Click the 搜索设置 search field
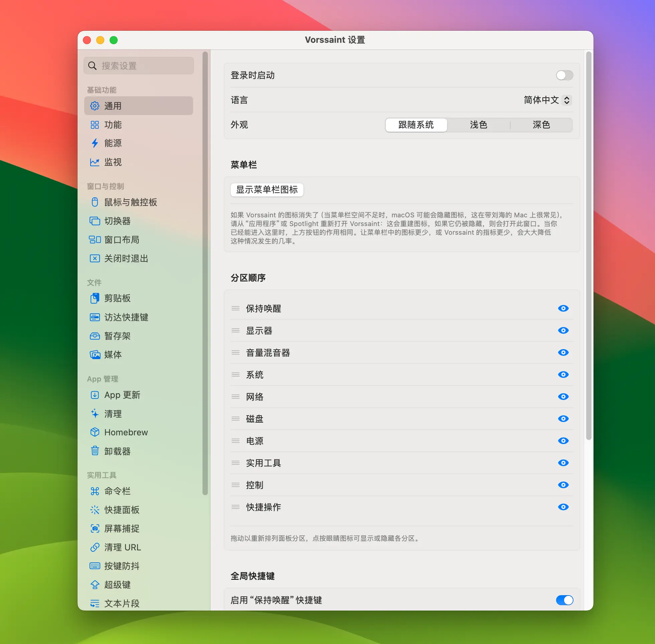This screenshot has width=655, height=644. click(x=139, y=66)
